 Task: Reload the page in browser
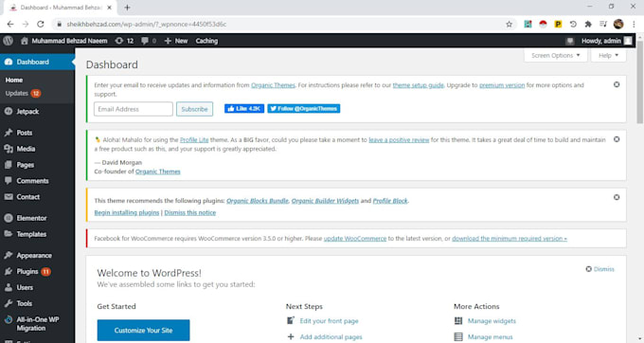(x=40, y=25)
